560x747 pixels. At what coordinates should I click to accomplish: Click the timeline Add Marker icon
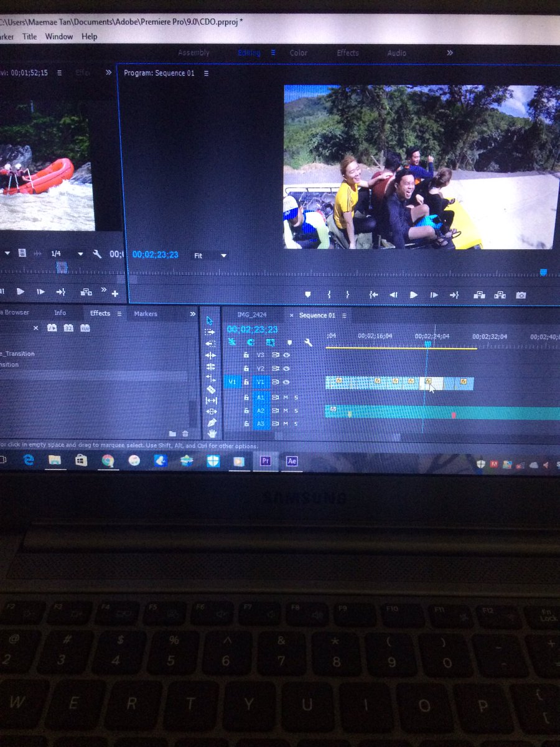coord(289,342)
